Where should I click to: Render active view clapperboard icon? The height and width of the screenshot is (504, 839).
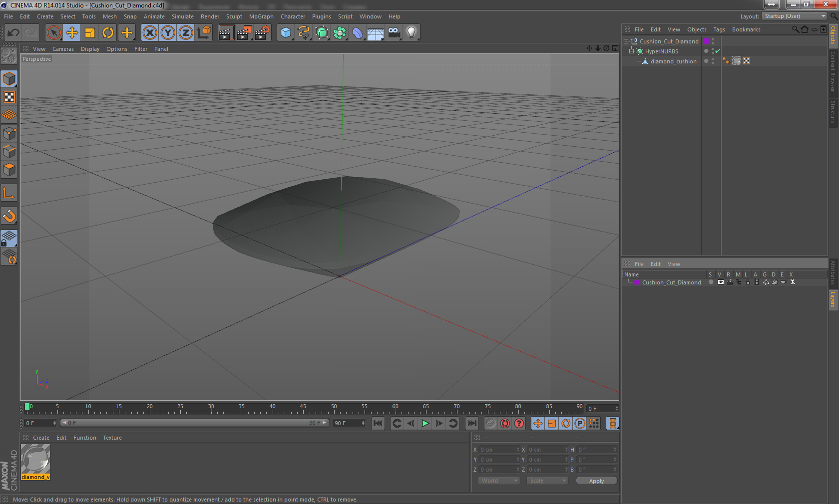click(226, 33)
